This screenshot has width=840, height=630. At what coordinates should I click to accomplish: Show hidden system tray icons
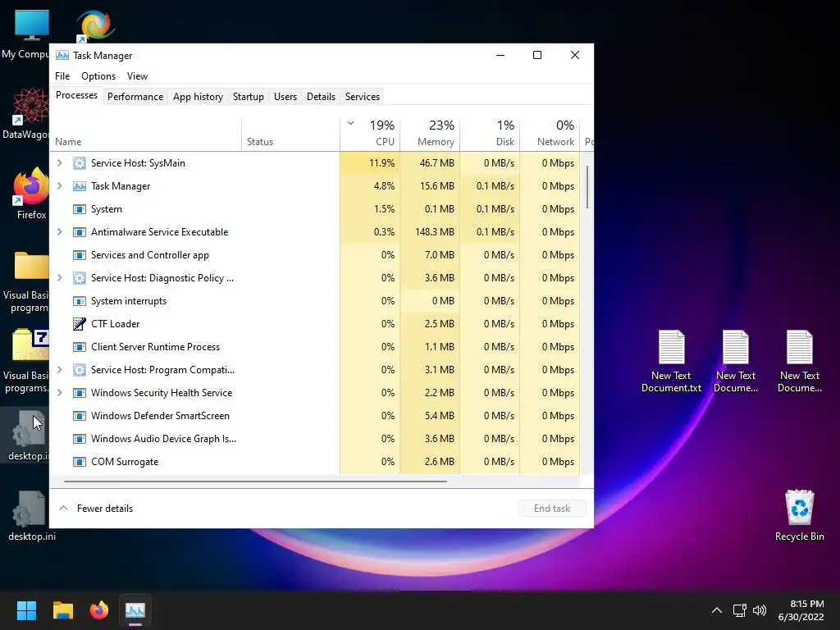(x=717, y=610)
